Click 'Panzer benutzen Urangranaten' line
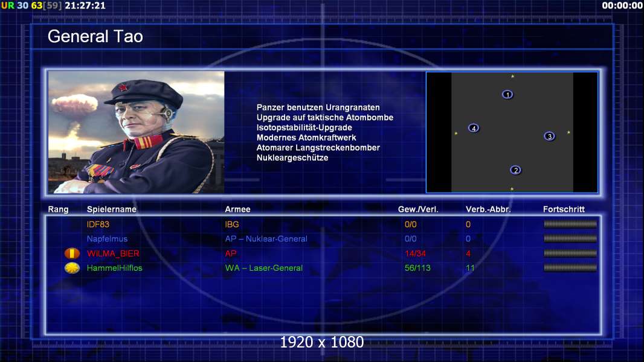This screenshot has height=362, width=644. pyautogui.click(x=318, y=107)
